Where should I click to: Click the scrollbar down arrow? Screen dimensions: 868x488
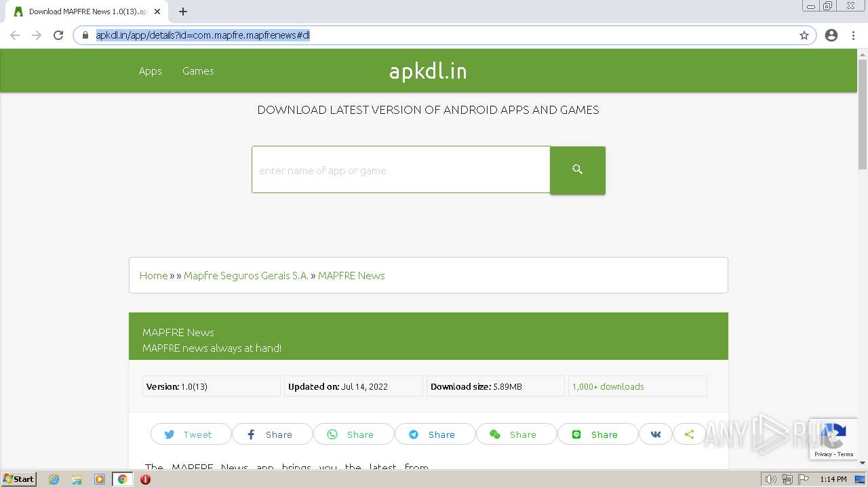[863, 463]
